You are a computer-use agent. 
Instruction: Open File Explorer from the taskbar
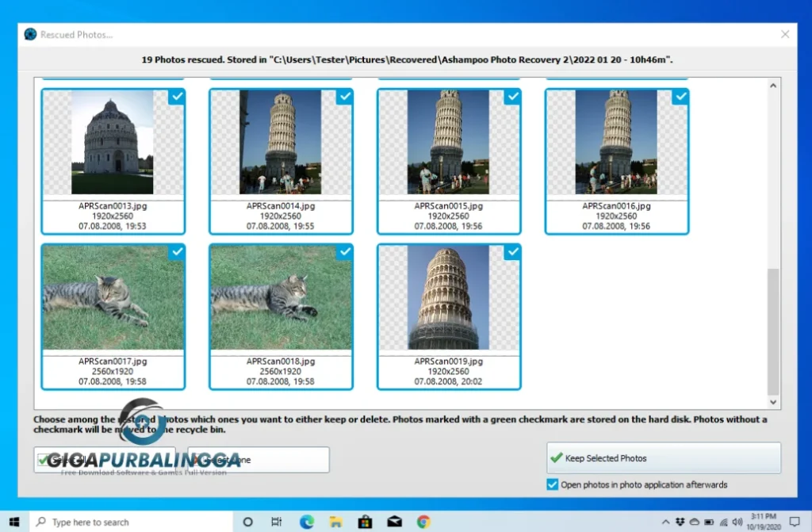pos(335,522)
